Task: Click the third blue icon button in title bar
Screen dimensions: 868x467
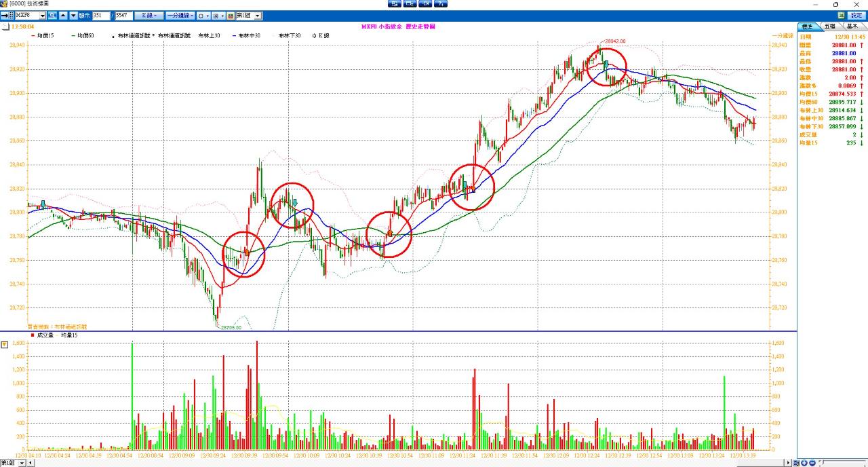Action: click(x=425, y=4)
